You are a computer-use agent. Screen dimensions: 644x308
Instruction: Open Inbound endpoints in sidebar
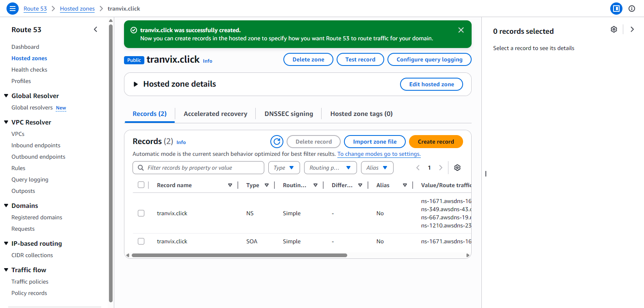(36, 145)
